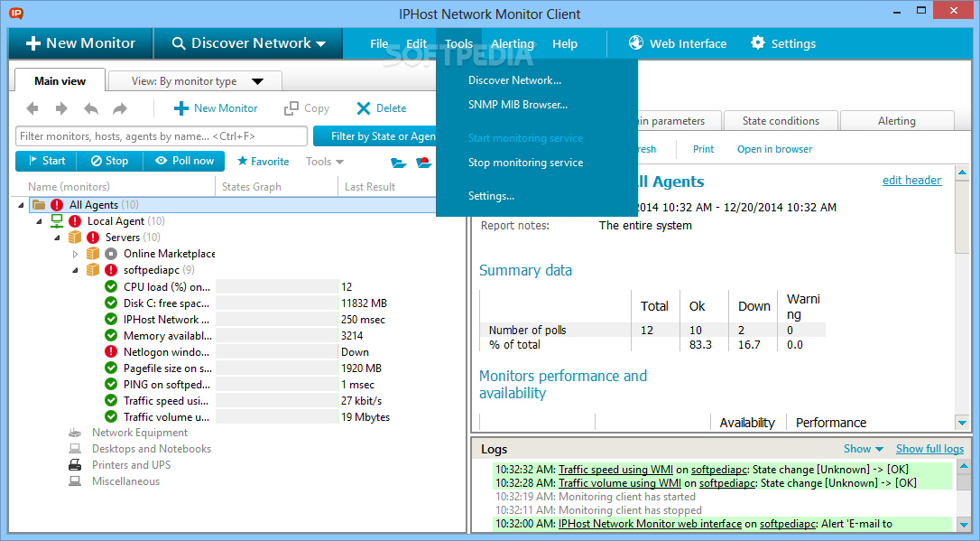
Task: Click the Miscellaneous computer icon
Action: [x=75, y=481]
